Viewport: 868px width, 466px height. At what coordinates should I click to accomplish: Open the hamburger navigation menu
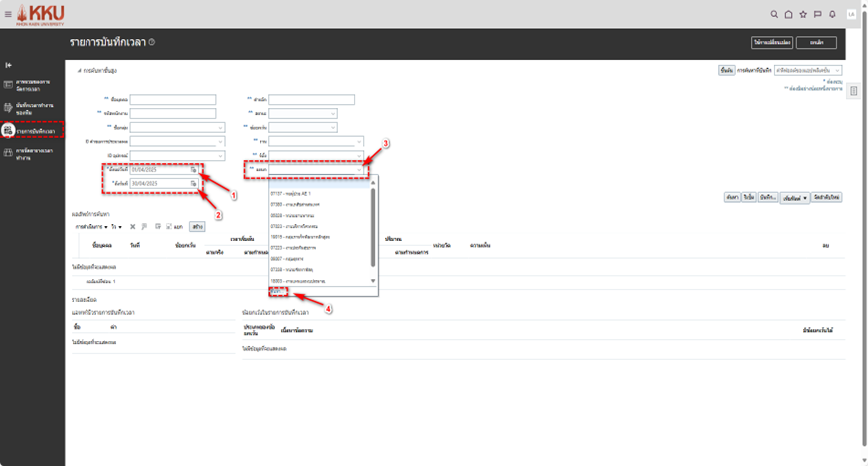(8, 14)
